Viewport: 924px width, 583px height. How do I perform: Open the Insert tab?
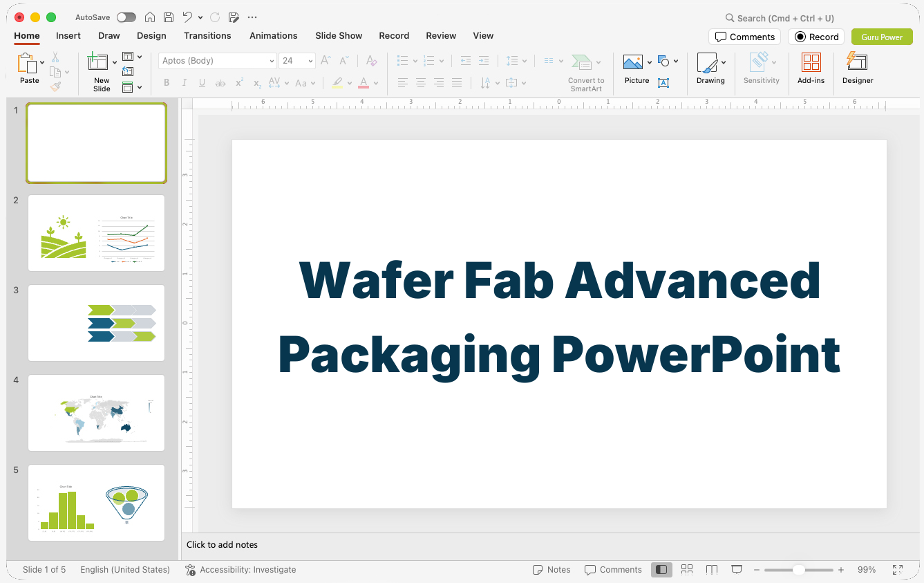[68, 35]
